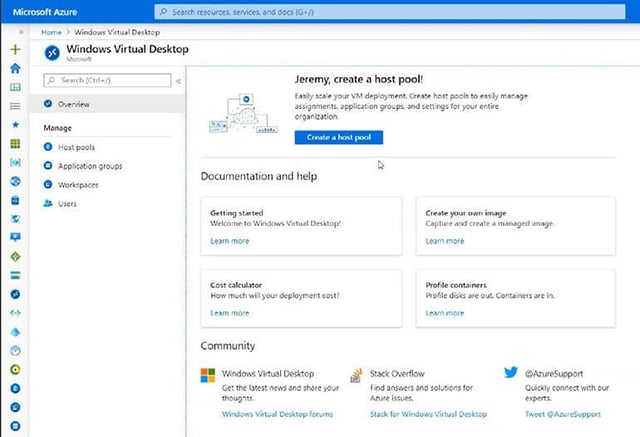Screen dimensions: 640x437
Task: Open Learn more under Create your own image
Action: (x=444, y=241)
